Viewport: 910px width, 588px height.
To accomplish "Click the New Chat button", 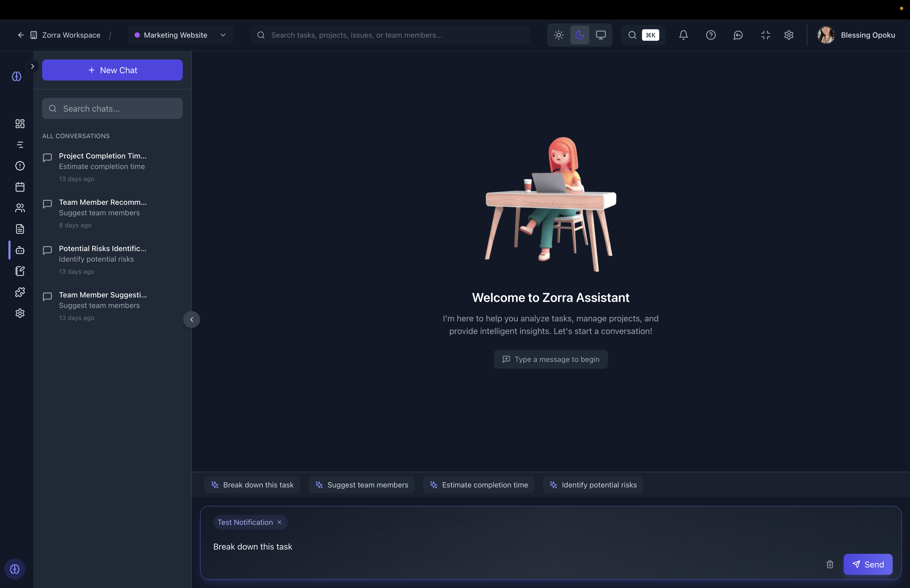I will (x=112, y=70).
